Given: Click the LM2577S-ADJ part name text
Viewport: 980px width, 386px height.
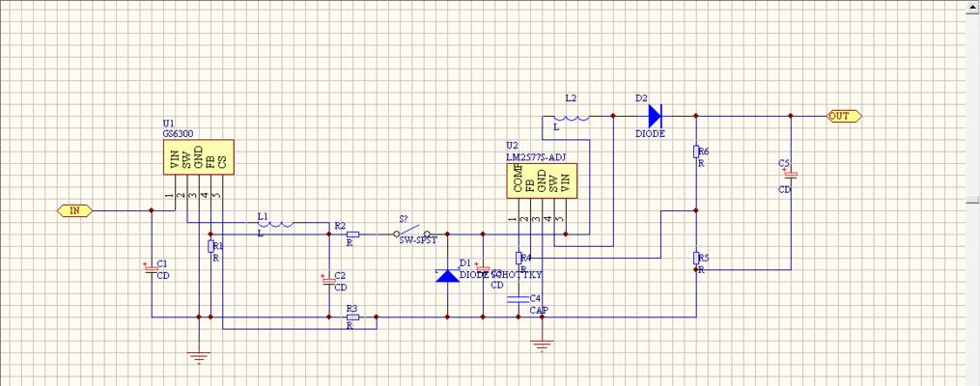Looking at the screenshot, I should 538,158.
